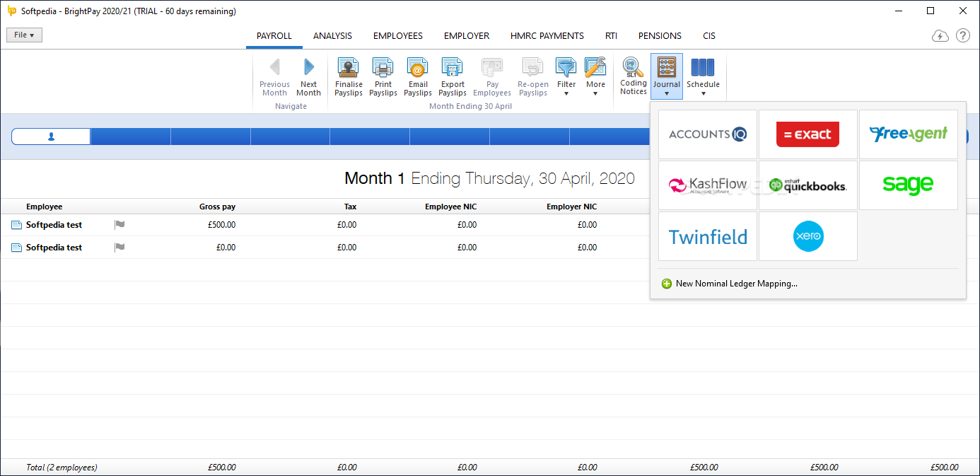Click Total (2 employees) footer label
This screenshot has width=980, height=476.
click(x=62, y=468)
